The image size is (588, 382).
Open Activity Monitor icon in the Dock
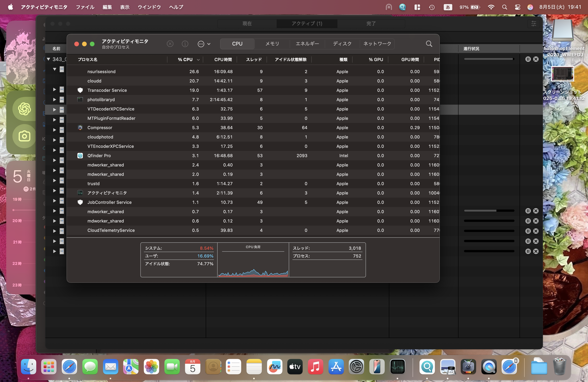[397, 367]
